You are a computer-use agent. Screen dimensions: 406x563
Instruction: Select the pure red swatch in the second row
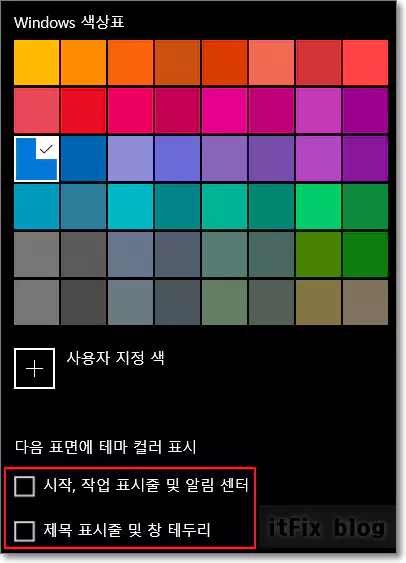pos(83,111)
